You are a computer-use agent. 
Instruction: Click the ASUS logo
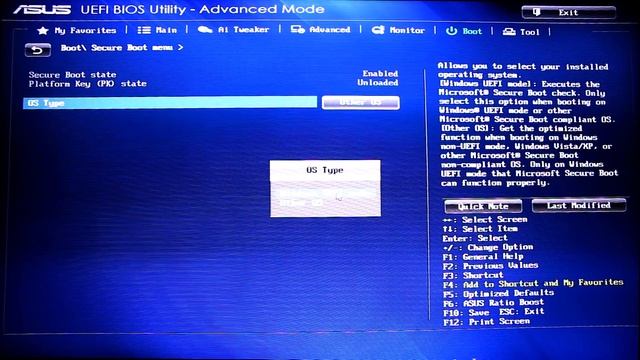42,9
